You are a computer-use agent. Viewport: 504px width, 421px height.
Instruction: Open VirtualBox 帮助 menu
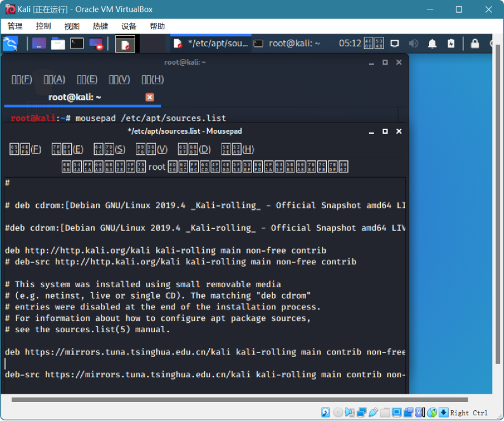point(157,26)
